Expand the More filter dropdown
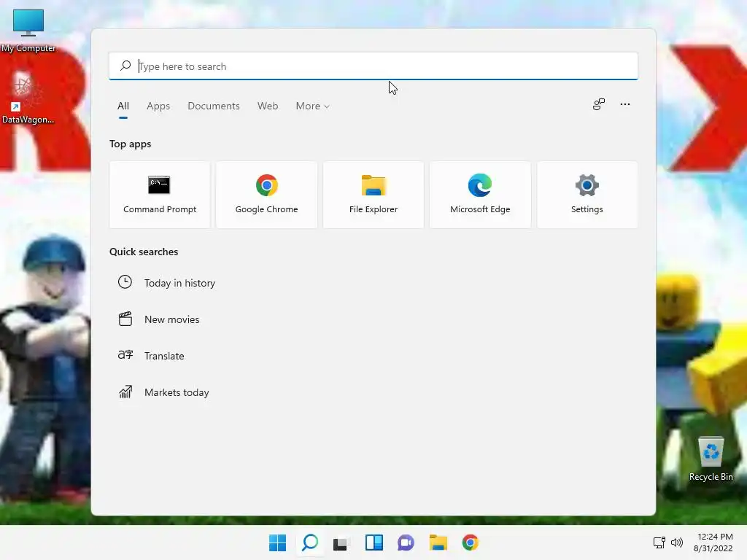 point(312,106)
